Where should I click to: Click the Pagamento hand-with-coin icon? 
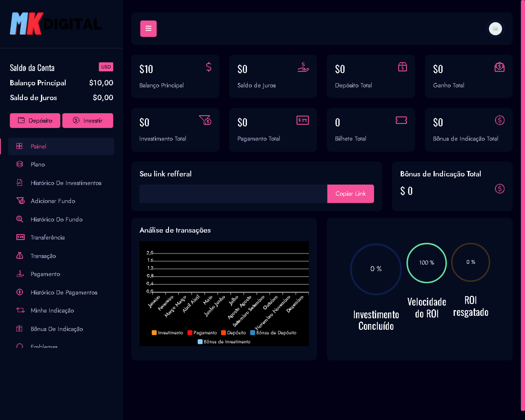tap(20, 274)
